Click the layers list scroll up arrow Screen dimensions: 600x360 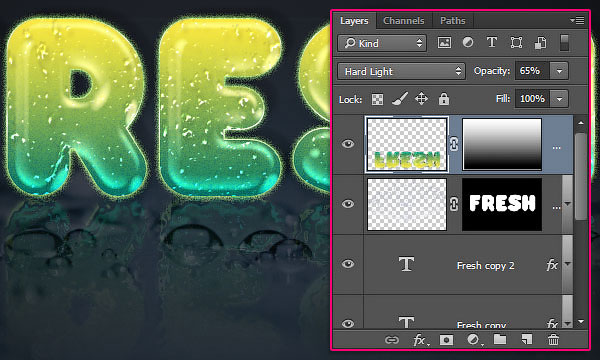click(x=581, y=123)
